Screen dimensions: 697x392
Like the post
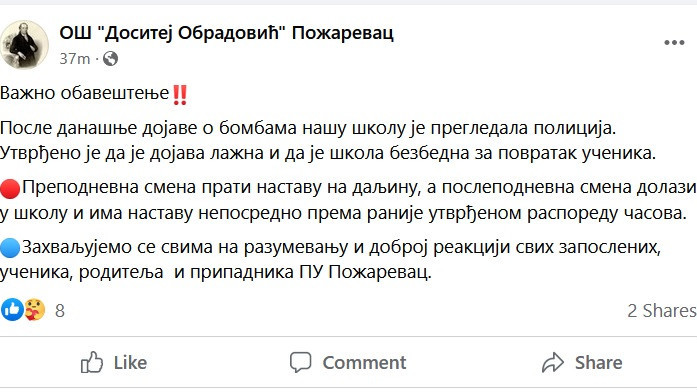tap(114, 362)
